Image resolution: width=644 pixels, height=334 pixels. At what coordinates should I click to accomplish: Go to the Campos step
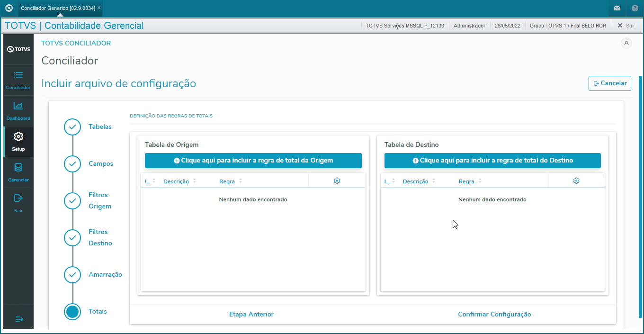pos(72,163)
